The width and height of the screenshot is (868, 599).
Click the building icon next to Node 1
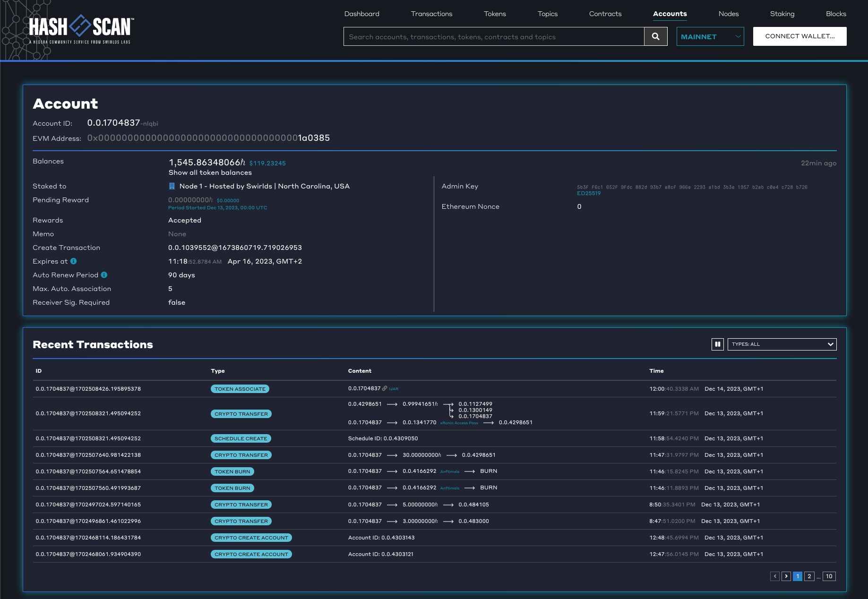click(x=172, y=186)
